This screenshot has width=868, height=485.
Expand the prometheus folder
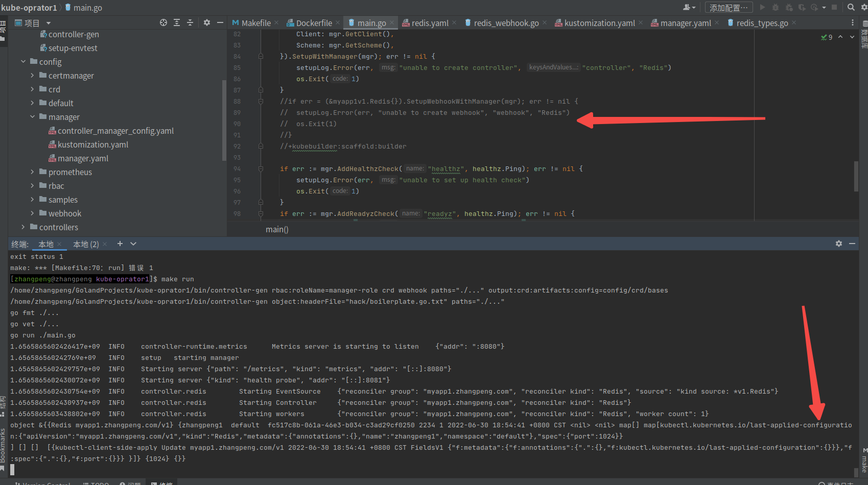coord(32,172)
